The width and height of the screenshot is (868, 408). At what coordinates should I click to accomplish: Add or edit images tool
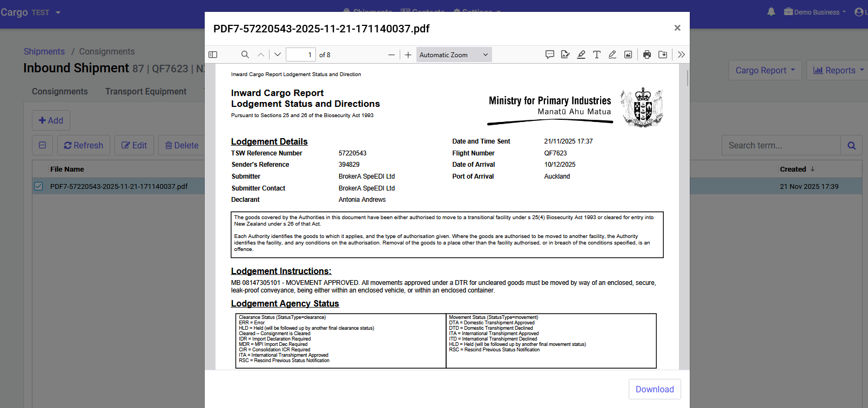pyautogui.click(x=628, y=55)
